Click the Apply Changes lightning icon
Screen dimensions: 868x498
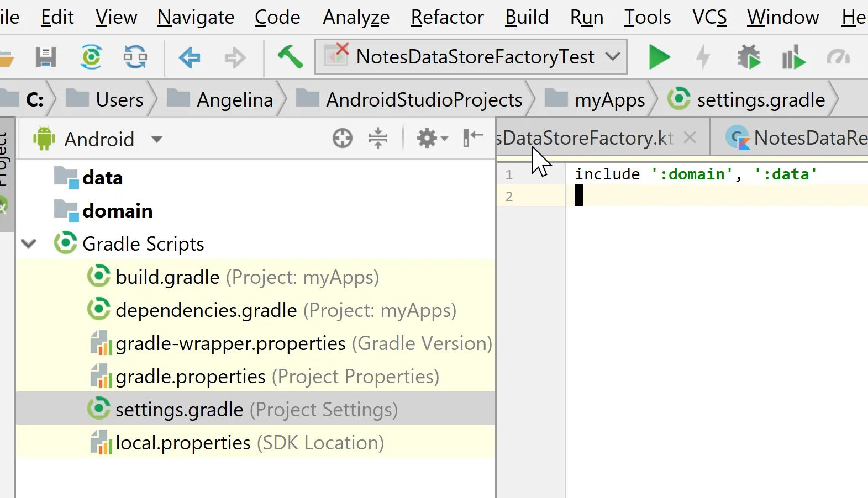(703, 57)
